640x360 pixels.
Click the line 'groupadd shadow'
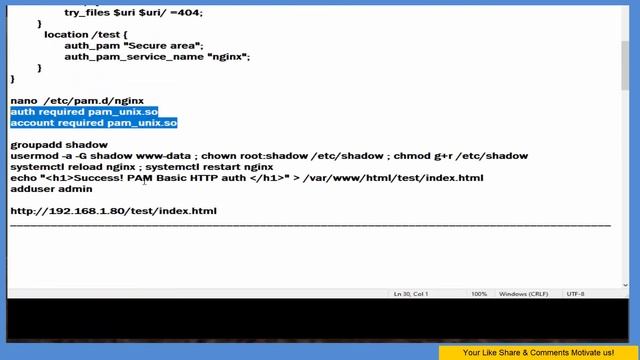(59, 145)
